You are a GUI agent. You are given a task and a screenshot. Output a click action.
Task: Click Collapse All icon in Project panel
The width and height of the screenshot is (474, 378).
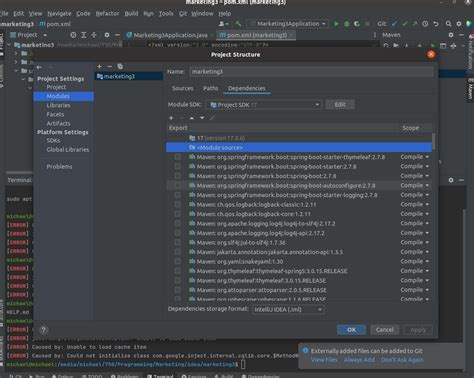(94, 35)
